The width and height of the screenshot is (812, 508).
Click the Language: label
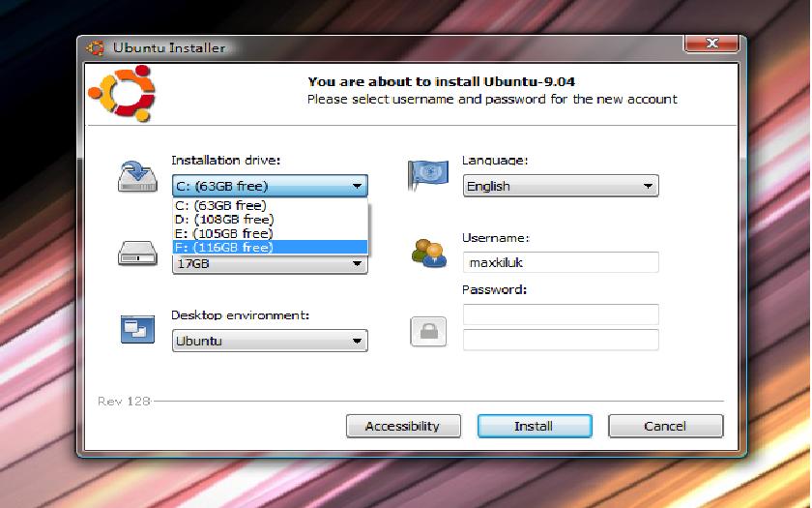pyautogui.click(x=495, y=161)
